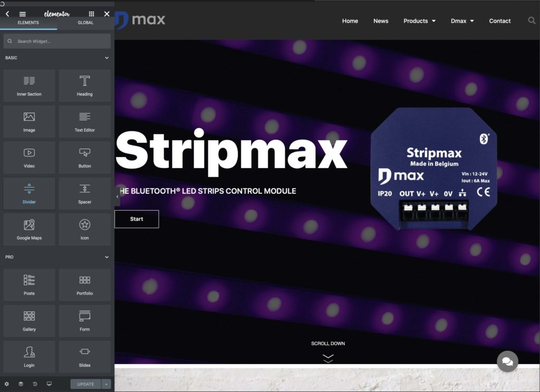
Task: Switch to the Global tab
Action: [x=85, y=23]
